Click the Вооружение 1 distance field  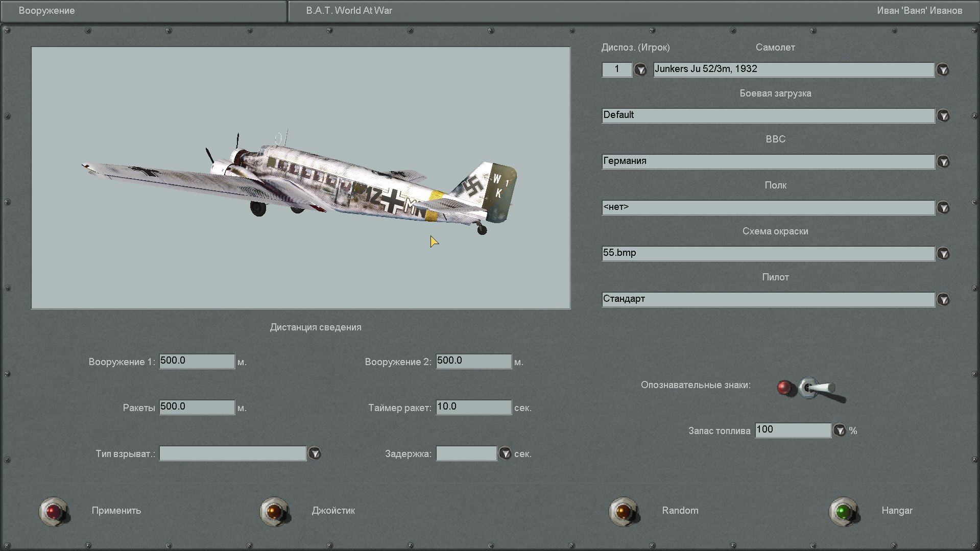pyautogui.click(x=197, y=361)
